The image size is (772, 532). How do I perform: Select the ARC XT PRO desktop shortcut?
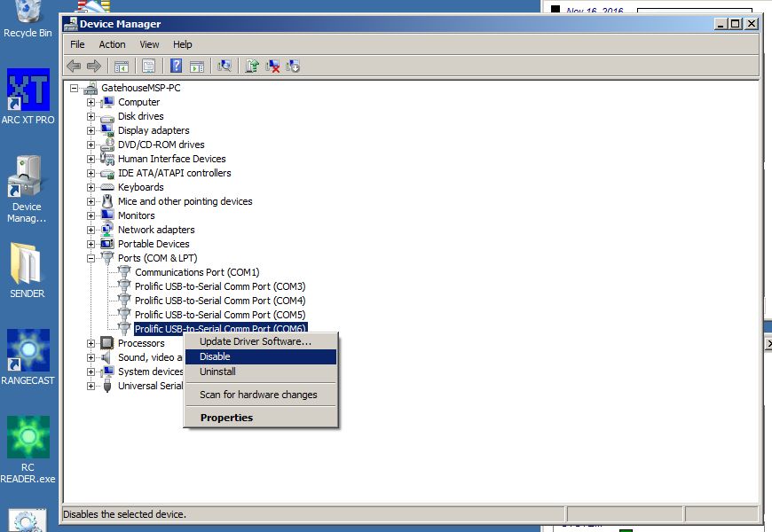click(28, 97)
